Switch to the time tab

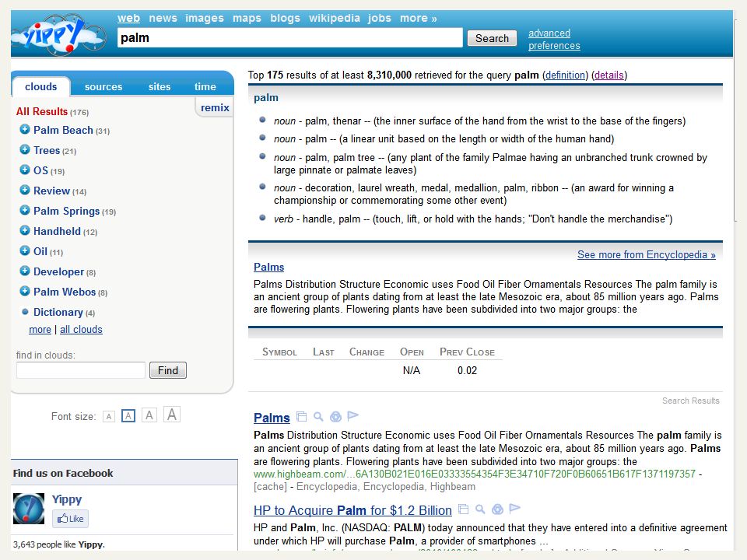[x=205, y=86]
